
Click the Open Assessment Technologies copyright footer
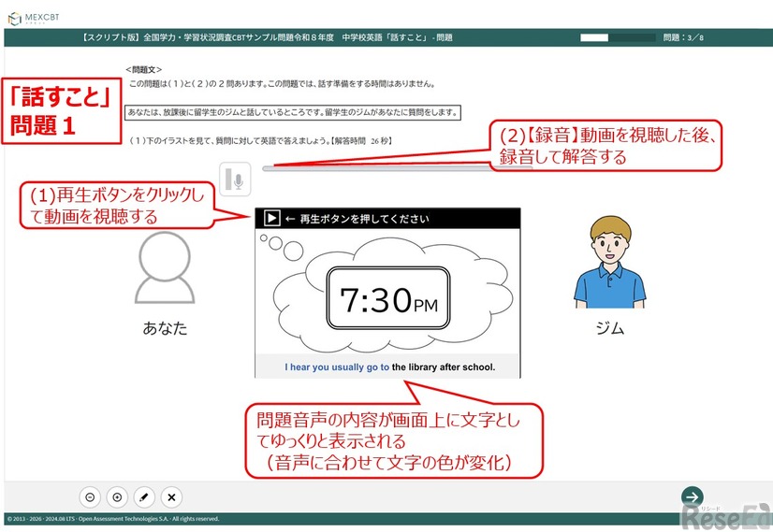113,519
